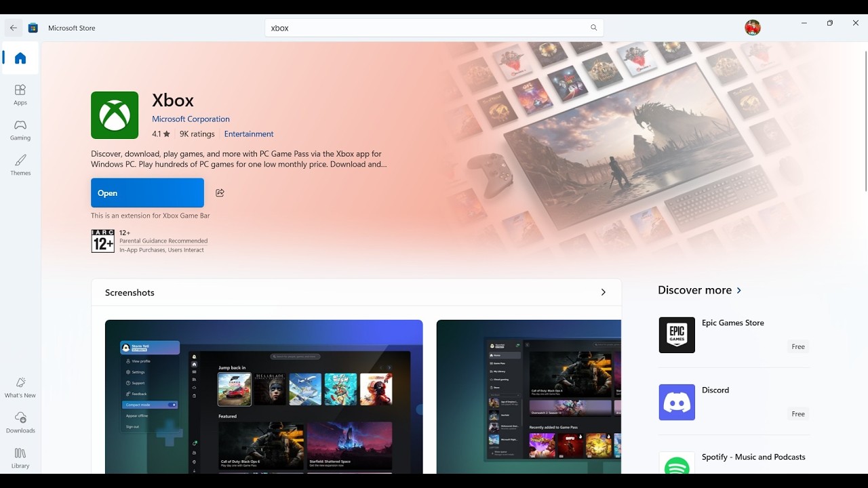Image resolution: width=868 pixels, height=488 pixels.
Task: Click the 'Discord' app name
Action: point(715,390)
